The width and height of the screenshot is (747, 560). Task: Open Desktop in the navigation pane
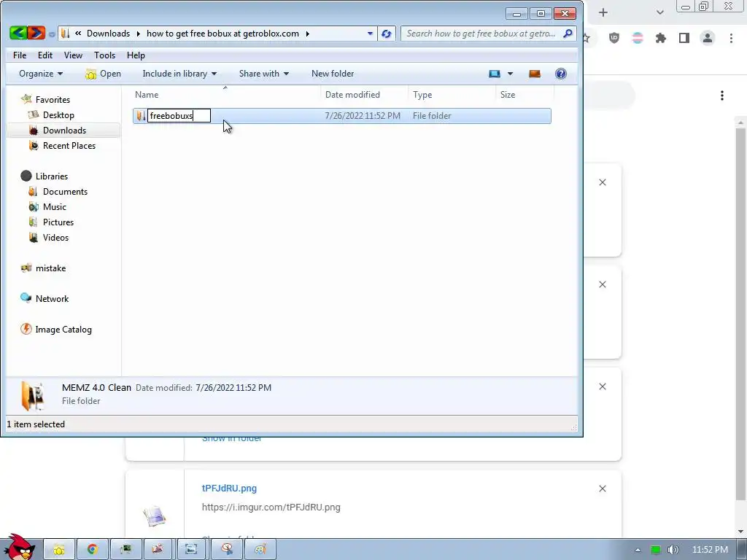coord(52,114)
